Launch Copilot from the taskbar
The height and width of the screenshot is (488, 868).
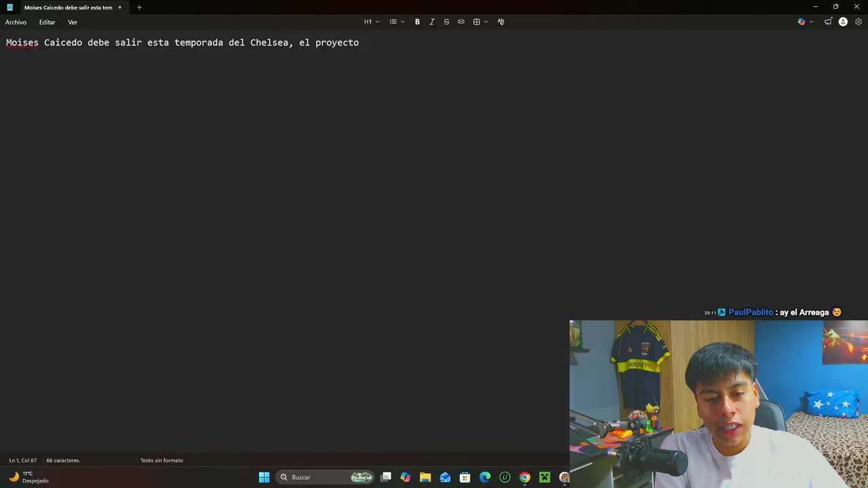(x=406, y=477)
